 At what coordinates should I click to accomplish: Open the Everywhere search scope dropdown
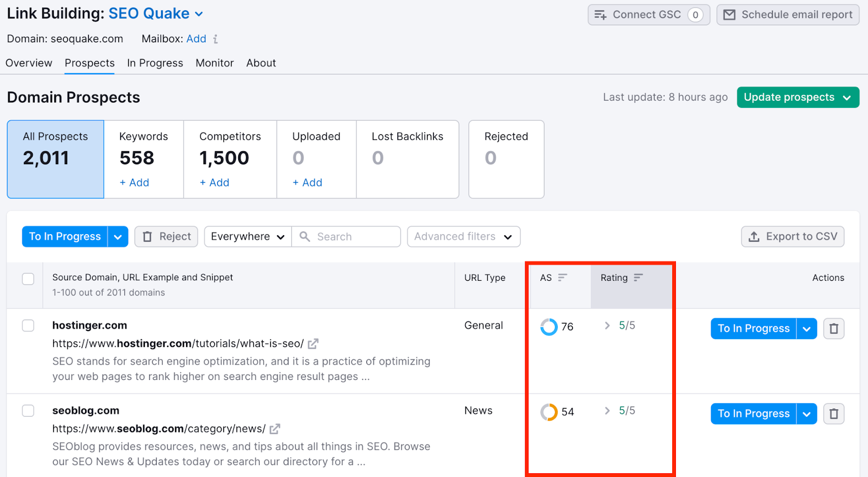[x=247, y=236]
